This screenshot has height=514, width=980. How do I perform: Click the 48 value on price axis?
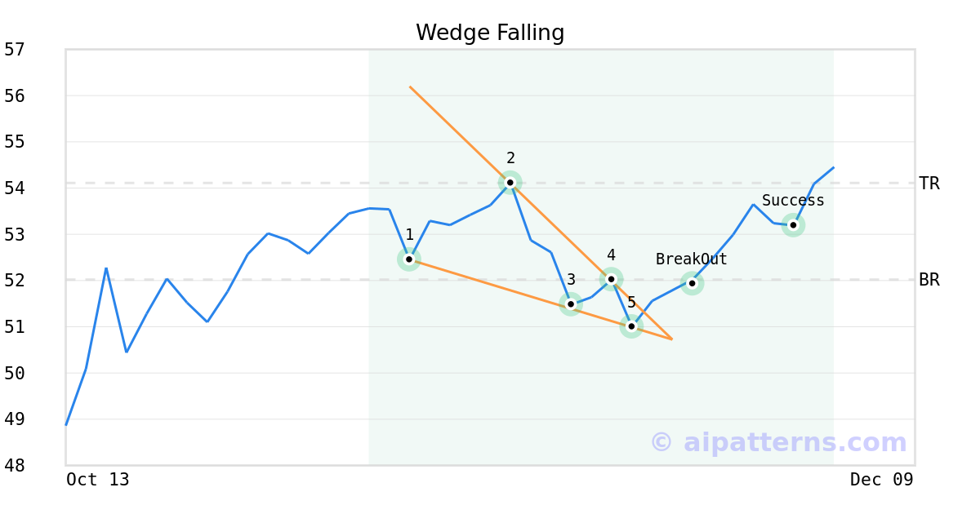coord(15,466)
